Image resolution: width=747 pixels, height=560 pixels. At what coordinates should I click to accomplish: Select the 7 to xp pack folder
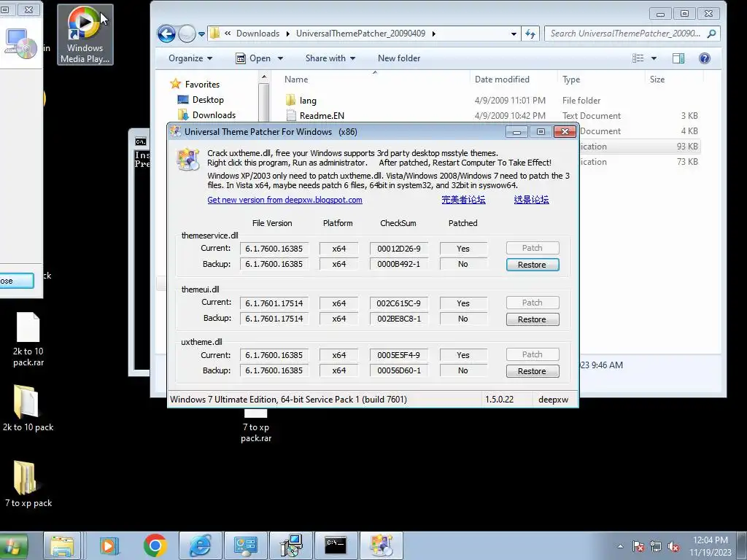tap(28, 484)
